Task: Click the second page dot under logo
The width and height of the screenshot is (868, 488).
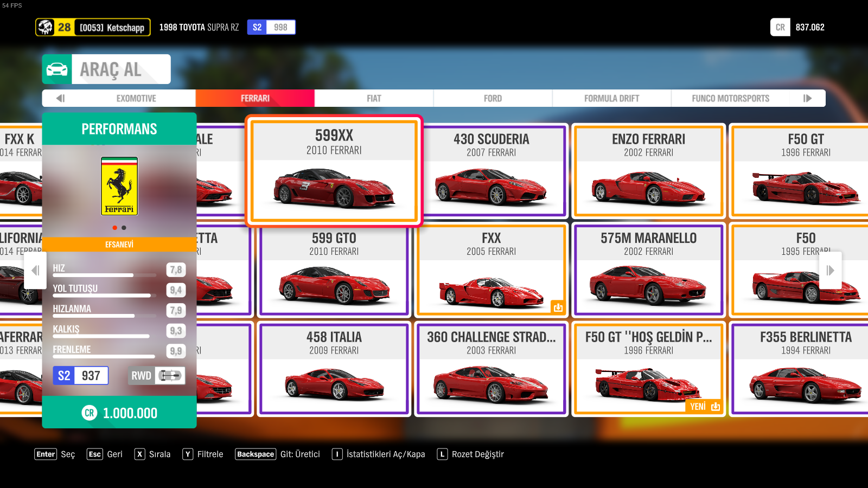Action: (124, 228)
